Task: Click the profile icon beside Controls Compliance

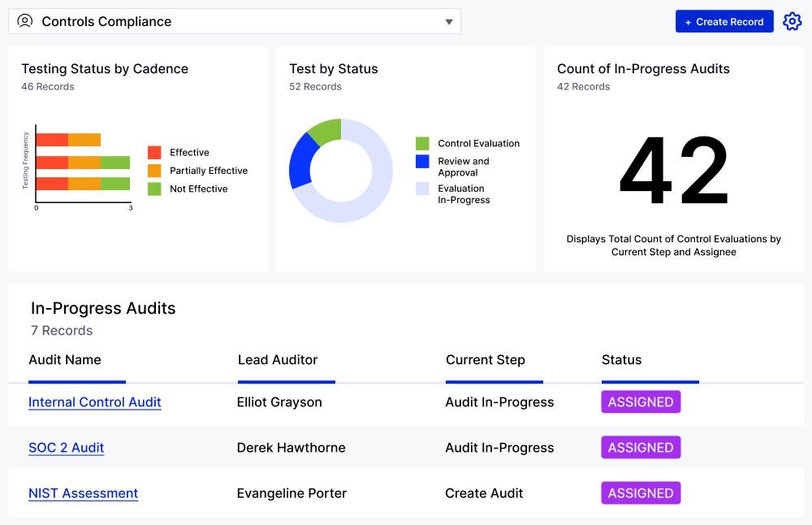Action: pyautogui.click(x=24, y=21)
